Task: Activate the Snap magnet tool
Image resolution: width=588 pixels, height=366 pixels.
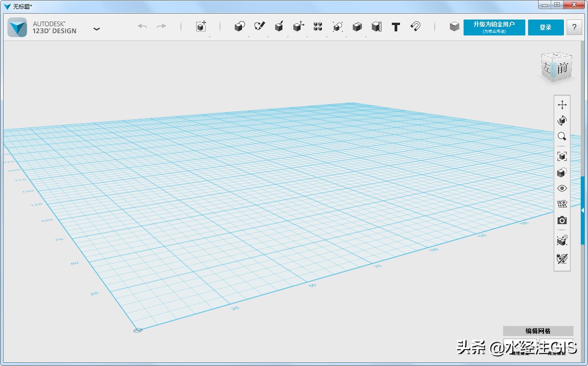Action: click(x=415, y=26)
